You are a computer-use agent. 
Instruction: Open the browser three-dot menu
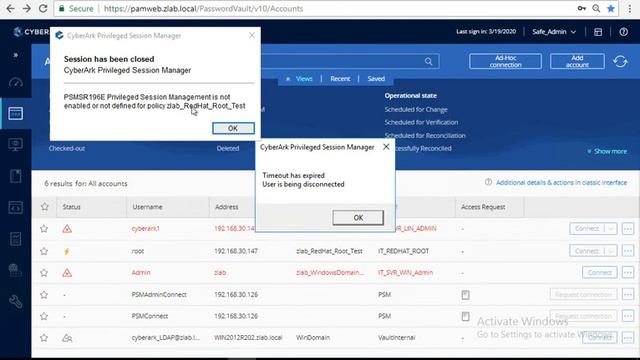[x=630, y=8]
